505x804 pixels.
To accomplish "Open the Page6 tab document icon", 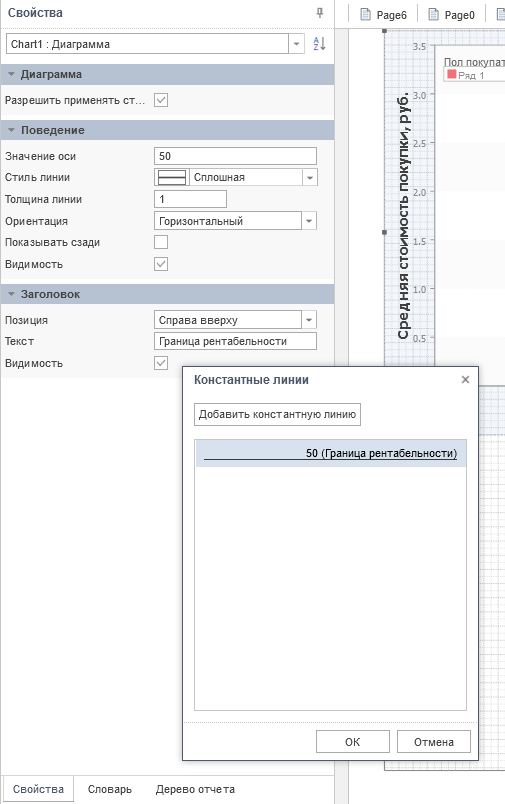I will click(x=366, y=14).
